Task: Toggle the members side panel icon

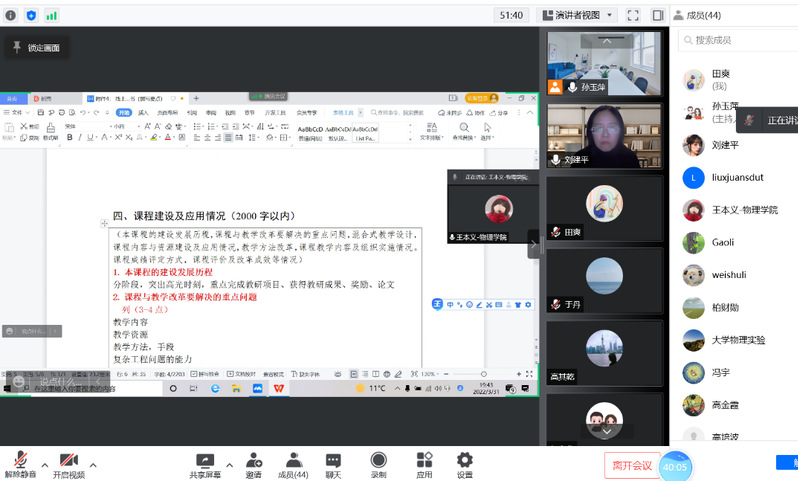Action: coord(658,15)
